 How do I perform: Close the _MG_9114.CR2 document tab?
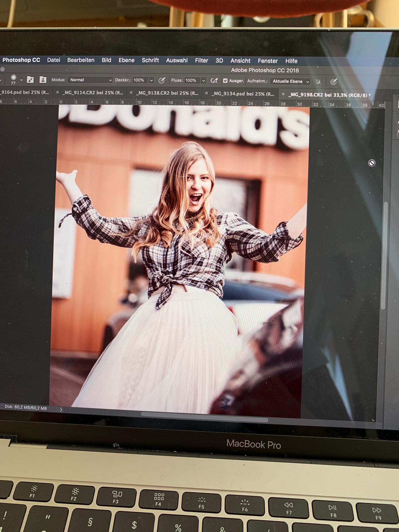[x=58, y=92]
